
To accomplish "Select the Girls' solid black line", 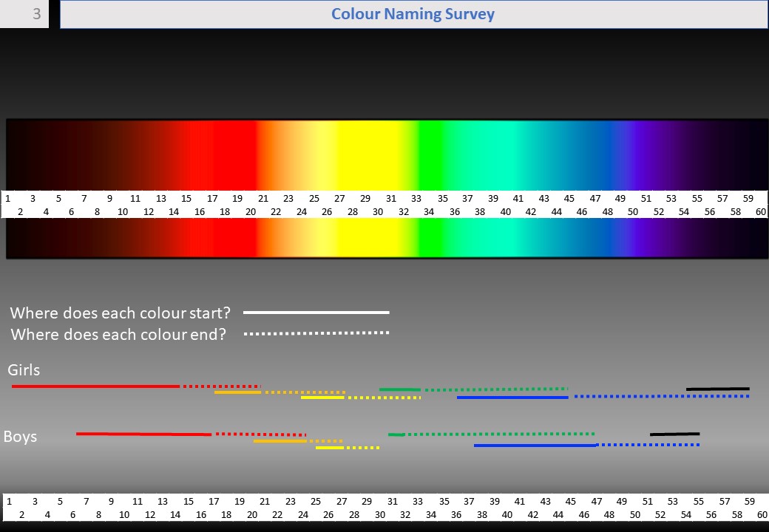I will (x=717, y=389).
